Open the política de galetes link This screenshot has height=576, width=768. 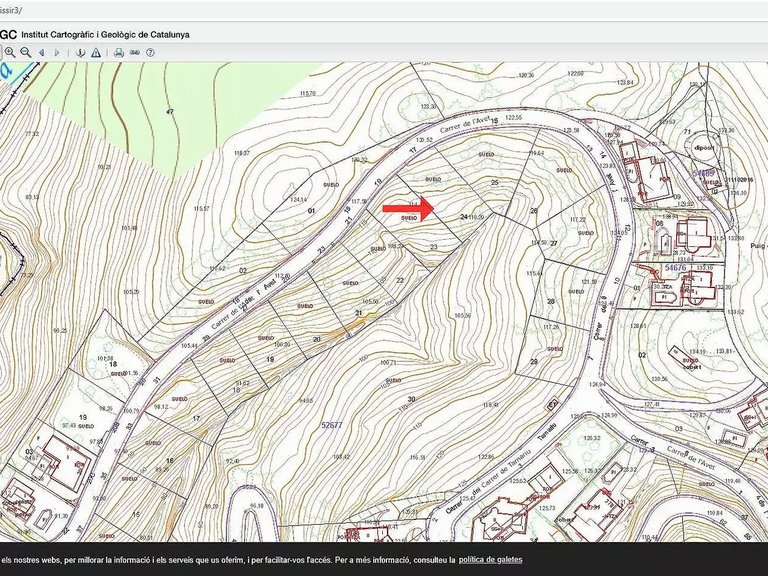click(x=490, y=559)
